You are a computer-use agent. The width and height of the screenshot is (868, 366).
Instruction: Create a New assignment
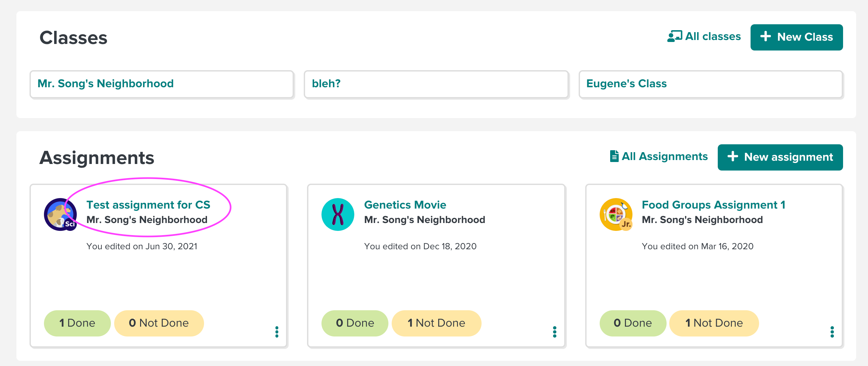780,157
